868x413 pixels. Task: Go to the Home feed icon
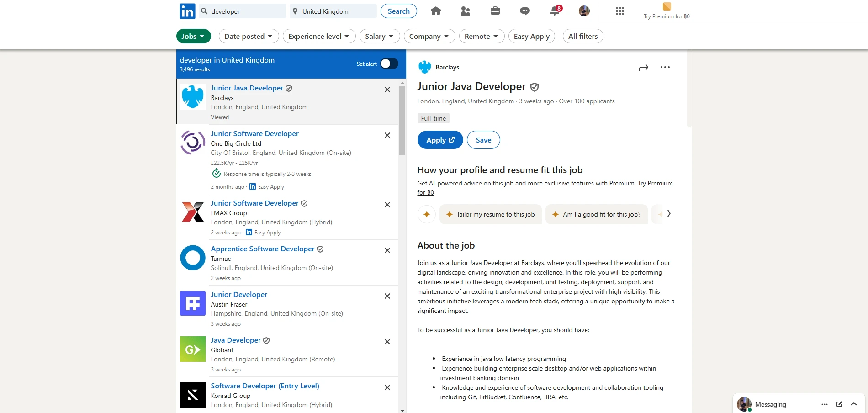tap(436, 11)
